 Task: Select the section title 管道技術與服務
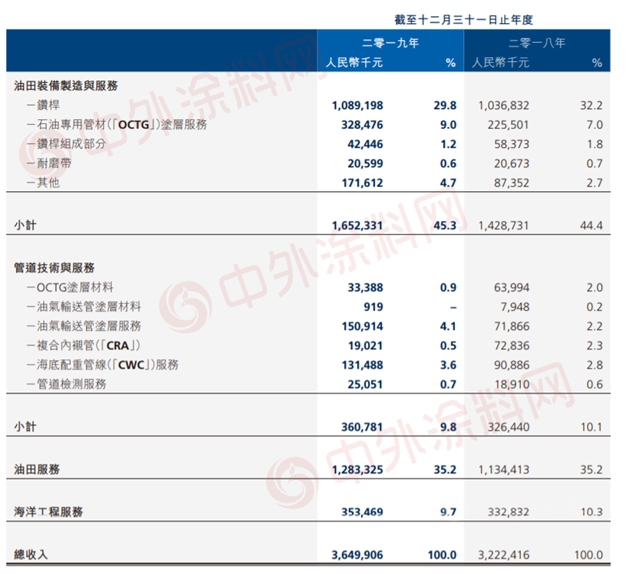point(54,268)
